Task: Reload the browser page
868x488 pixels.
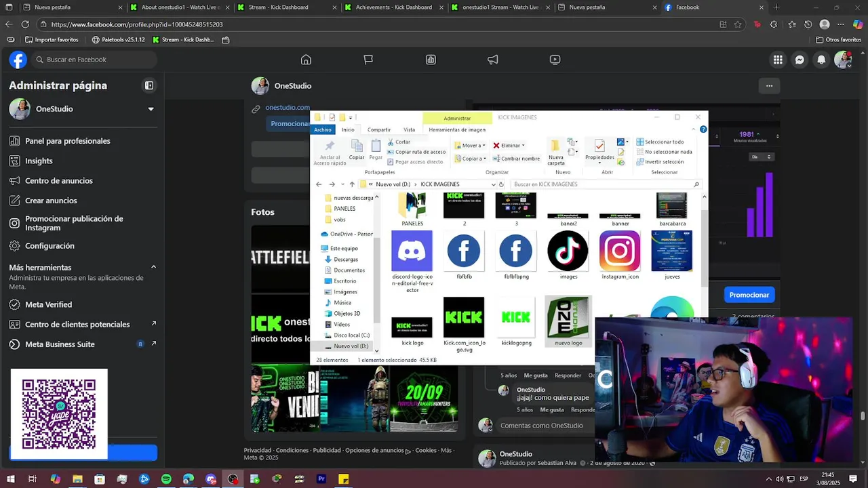Action: pos(25,24)
